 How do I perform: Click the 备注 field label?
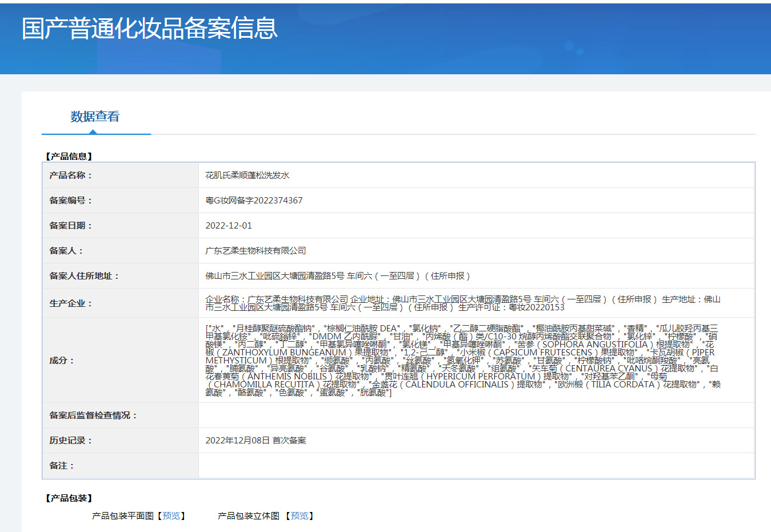(62, 466)
